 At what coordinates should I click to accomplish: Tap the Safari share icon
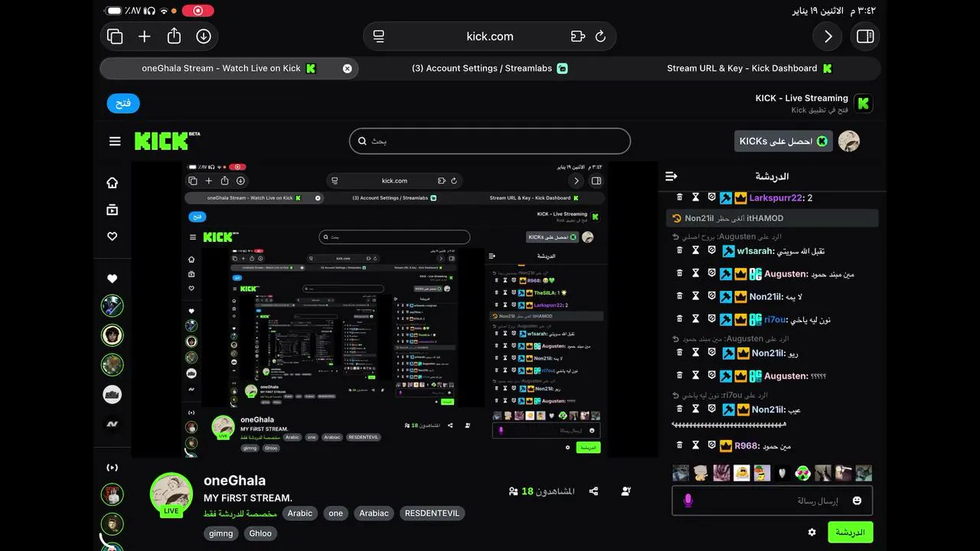pos(174,36)
